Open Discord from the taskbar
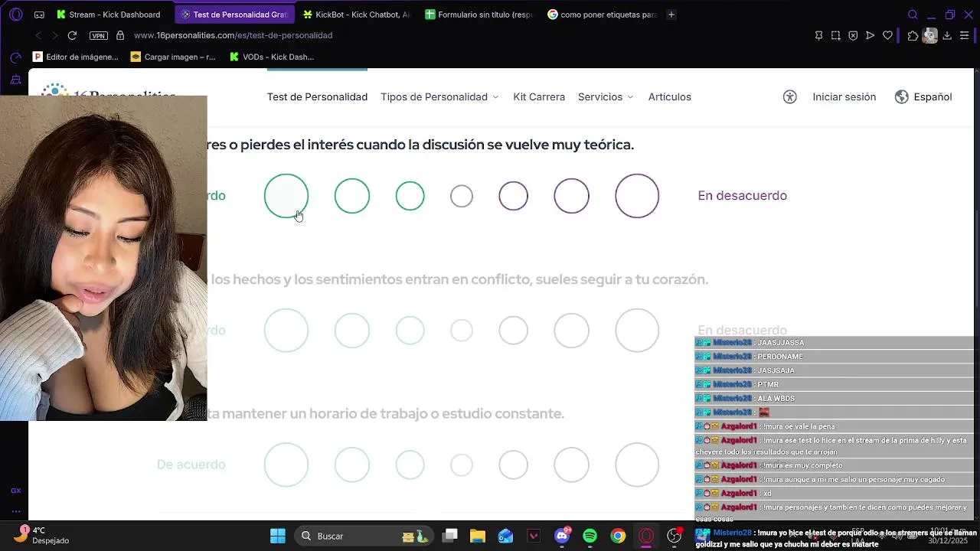 tap(562, 536)
